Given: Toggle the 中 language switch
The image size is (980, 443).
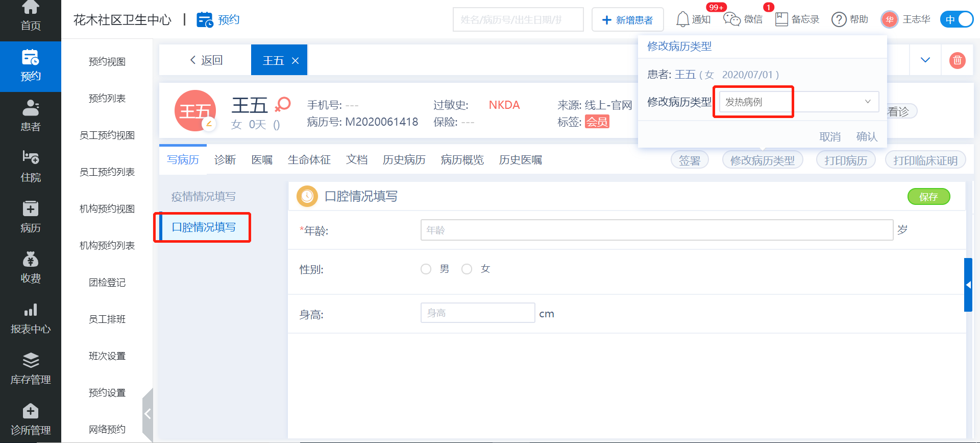Looking at the screenshot, I should point(957,19).
